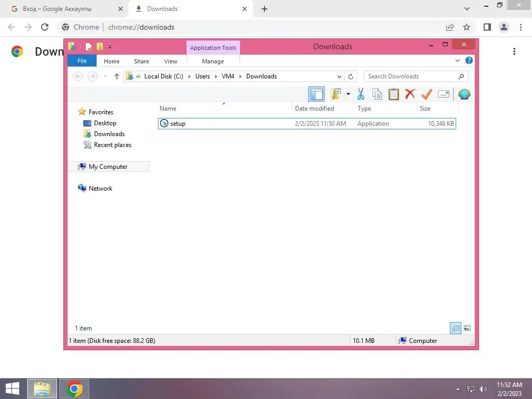Open Downloads in the navigation pane

tap(109, 134)
